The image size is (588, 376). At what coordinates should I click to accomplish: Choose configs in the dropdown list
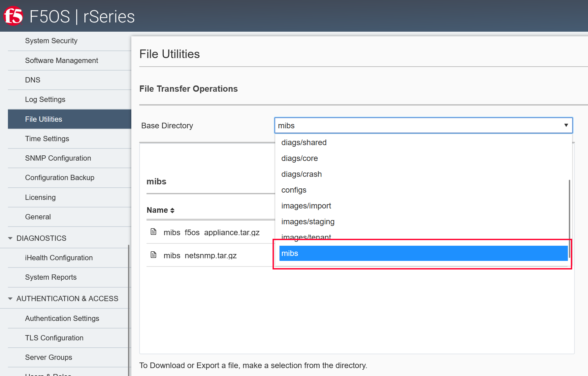pyautogui.click(x=422, y=190)
